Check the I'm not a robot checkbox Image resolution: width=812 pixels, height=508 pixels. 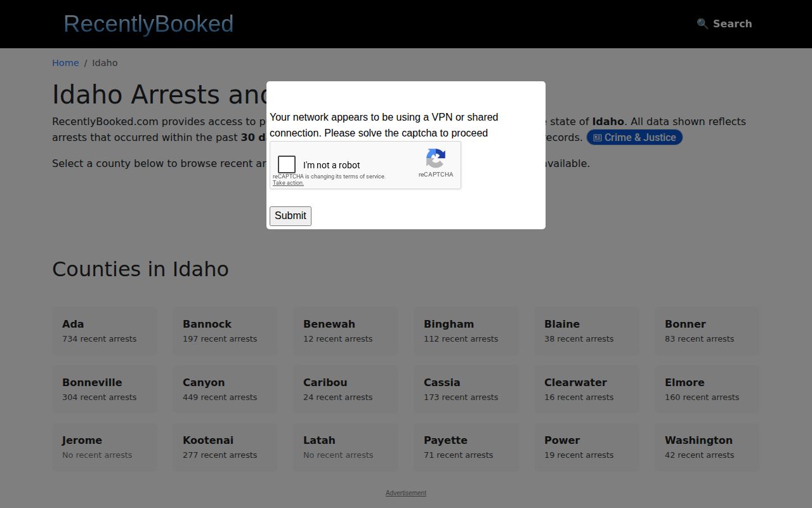point(287,164)
